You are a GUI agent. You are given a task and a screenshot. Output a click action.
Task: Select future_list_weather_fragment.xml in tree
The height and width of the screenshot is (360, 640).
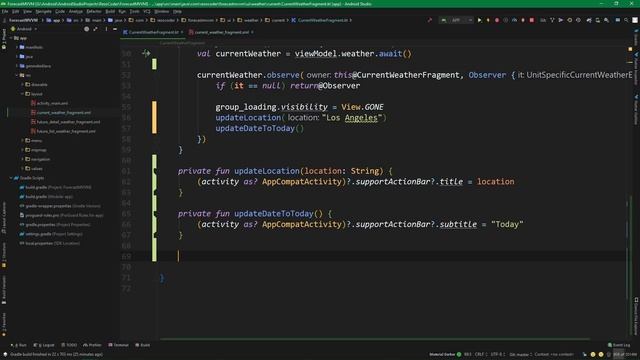click(x=63, y=131)
